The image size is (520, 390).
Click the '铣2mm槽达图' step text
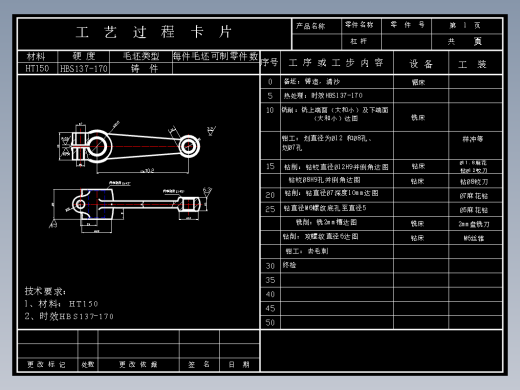(x=336, y=222)
